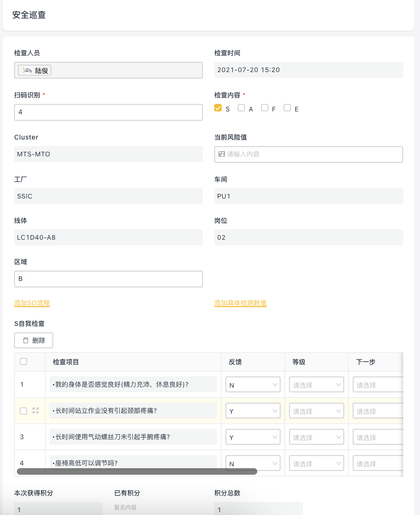The height and width of the screenshot is (515, 420).
Task: Click the expand icon in row two
Action: [36, 411]
